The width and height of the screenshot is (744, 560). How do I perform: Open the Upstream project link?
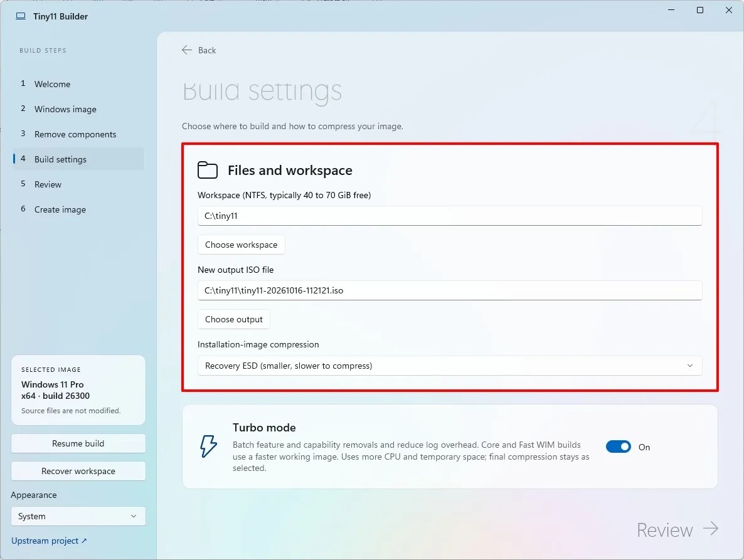[x=49, y=541]
